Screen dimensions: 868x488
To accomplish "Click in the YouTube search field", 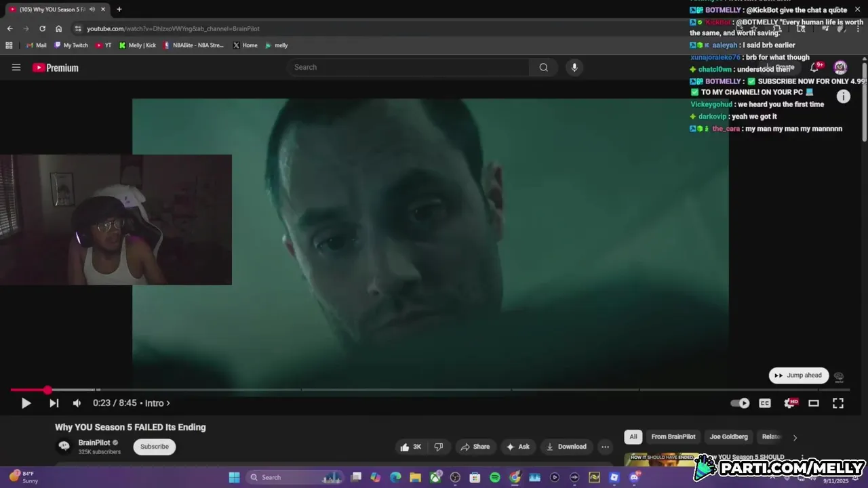I will (410, 67).
